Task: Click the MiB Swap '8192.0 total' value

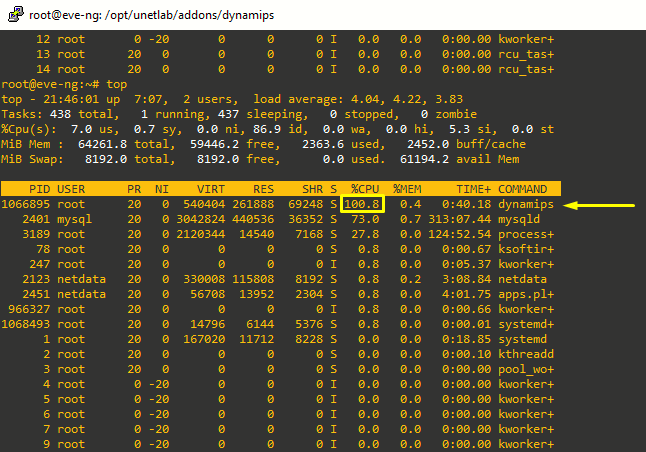Action: pyautogui.click(x=130, y=159)
